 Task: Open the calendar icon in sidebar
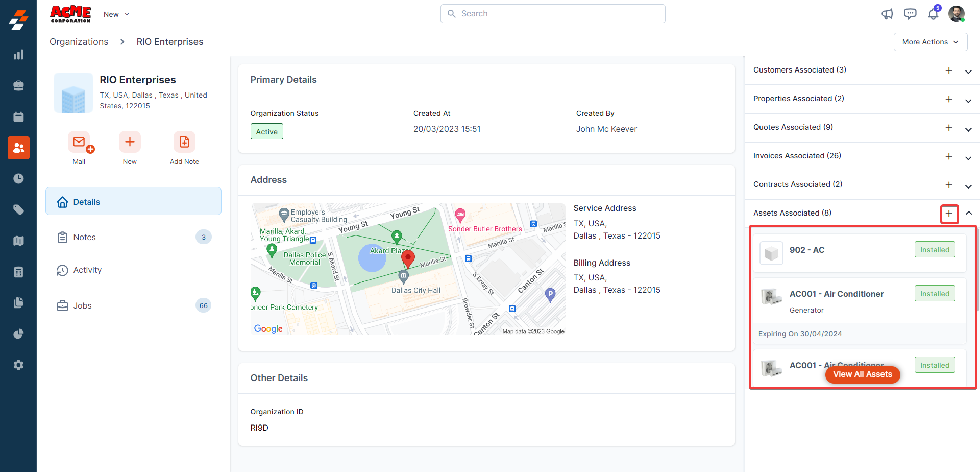pos(18,117)
